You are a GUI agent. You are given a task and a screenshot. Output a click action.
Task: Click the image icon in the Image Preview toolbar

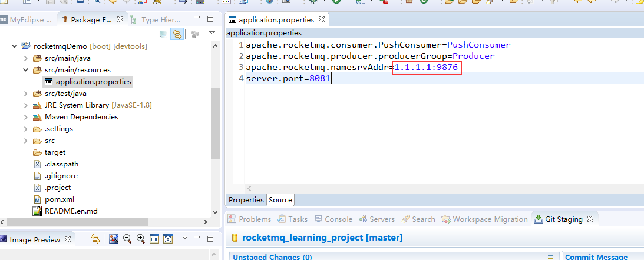[114, 239]
